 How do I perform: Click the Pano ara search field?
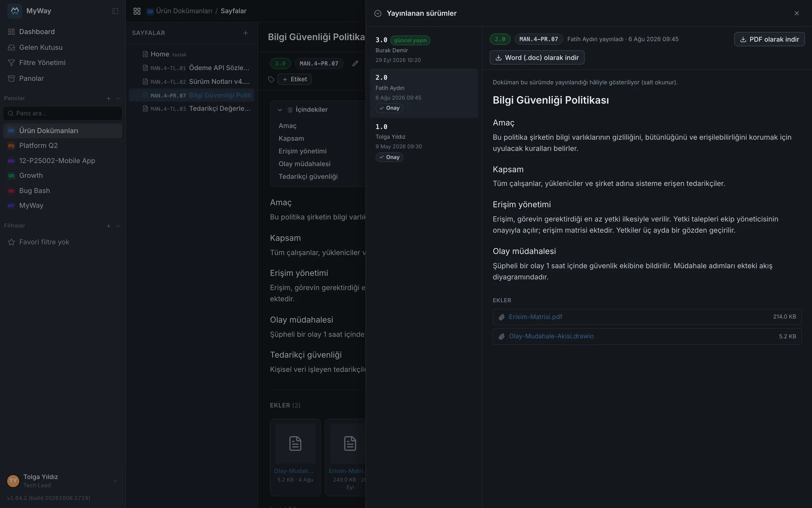63,113
